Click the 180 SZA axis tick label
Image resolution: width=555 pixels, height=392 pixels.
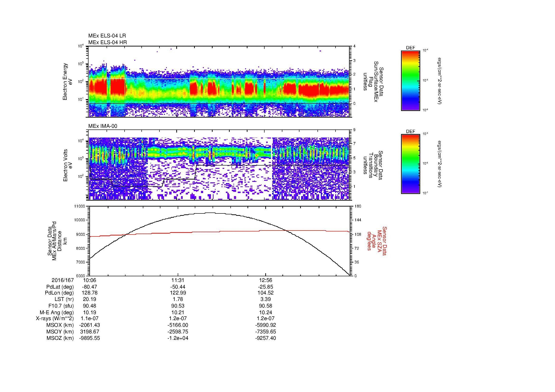(x=358, y=206)
